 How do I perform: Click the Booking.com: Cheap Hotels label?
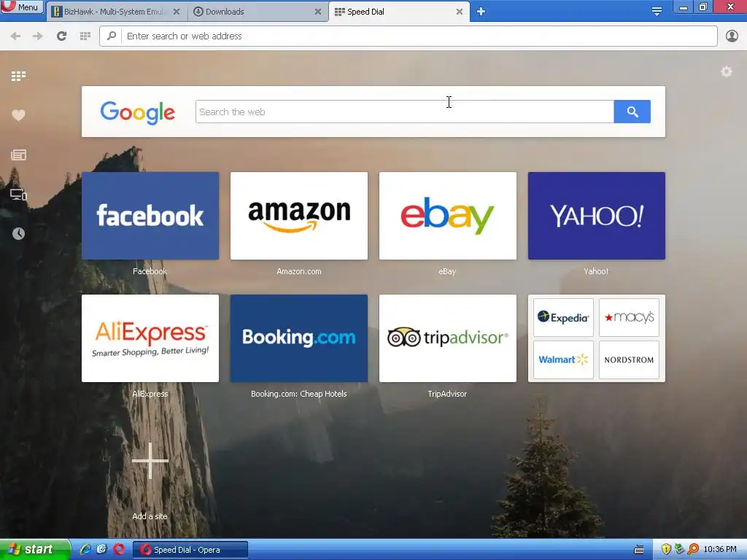[x=299, y=394]
